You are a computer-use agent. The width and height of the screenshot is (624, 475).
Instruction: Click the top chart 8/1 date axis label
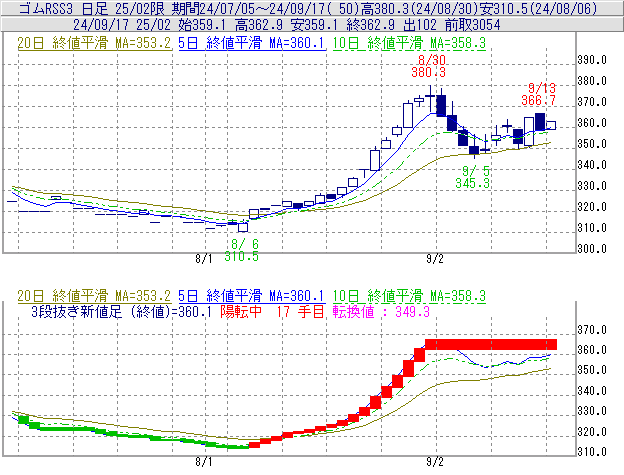tap(204, 259)
